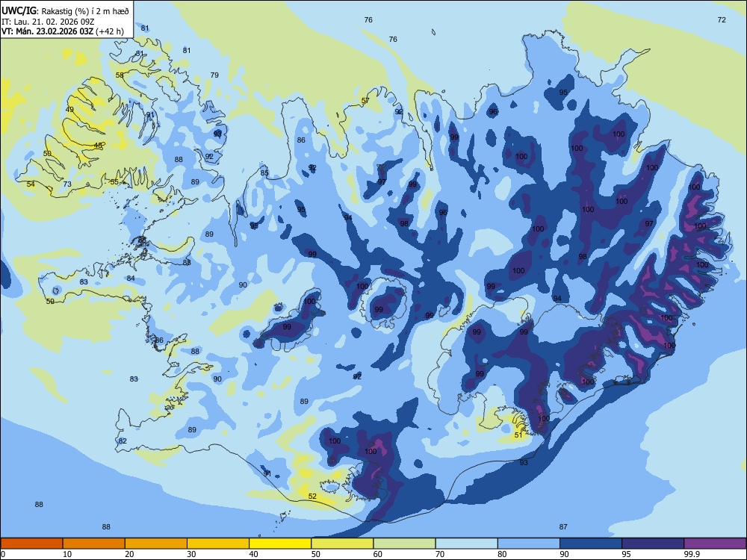Screen dimensions: 747x560
Task: Click the map value '51'
Action: [x=518, y=435]
